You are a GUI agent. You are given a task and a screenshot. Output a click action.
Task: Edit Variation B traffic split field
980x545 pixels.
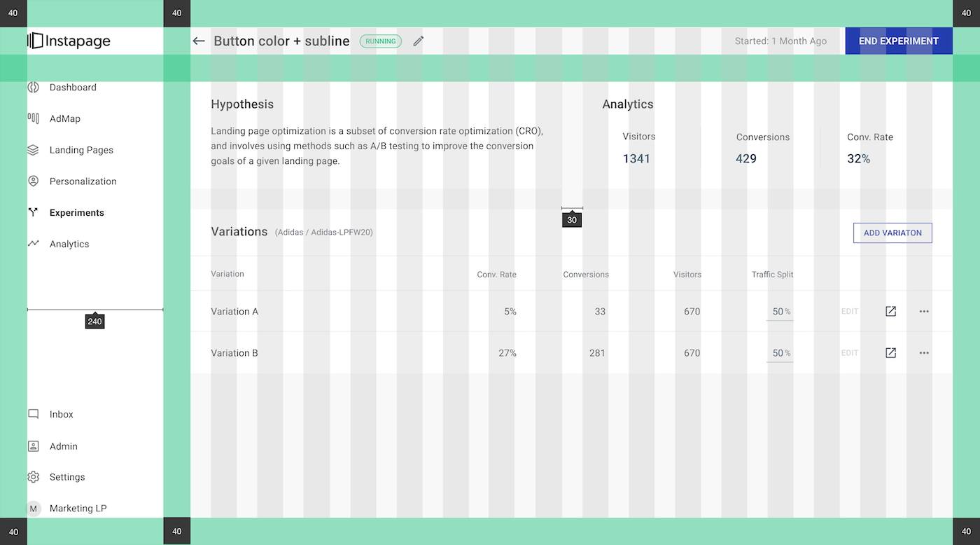point(780,353)
